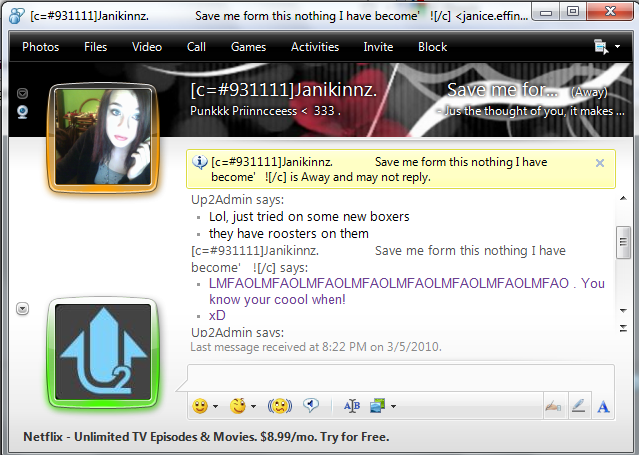Screen dimensions: 639x455
Task: Expand the toolbar options dropdown arrow
Action: (x=617, y=46)
